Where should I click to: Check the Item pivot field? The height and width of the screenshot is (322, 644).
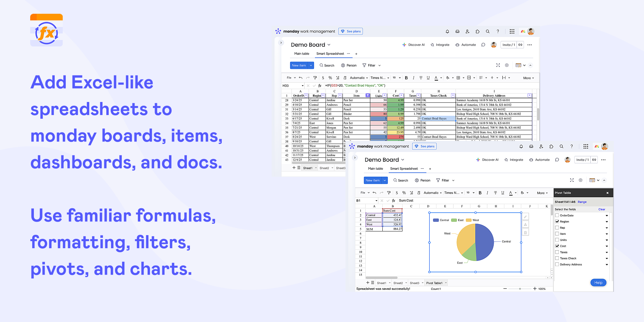pos(557,234)
